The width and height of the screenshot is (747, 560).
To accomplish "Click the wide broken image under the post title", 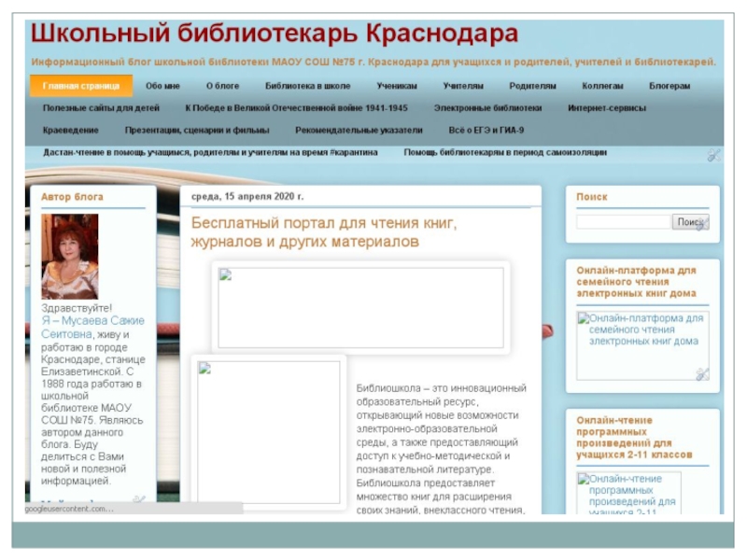I will coord(360,308).
